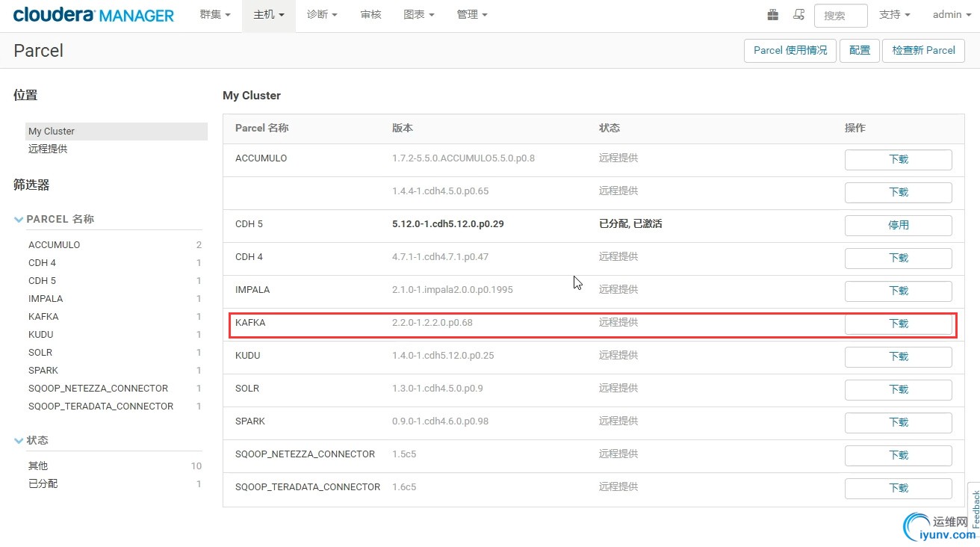The image size is (980, 547).
Task: Open the Feedback side tab
Action: pos(975,509)
